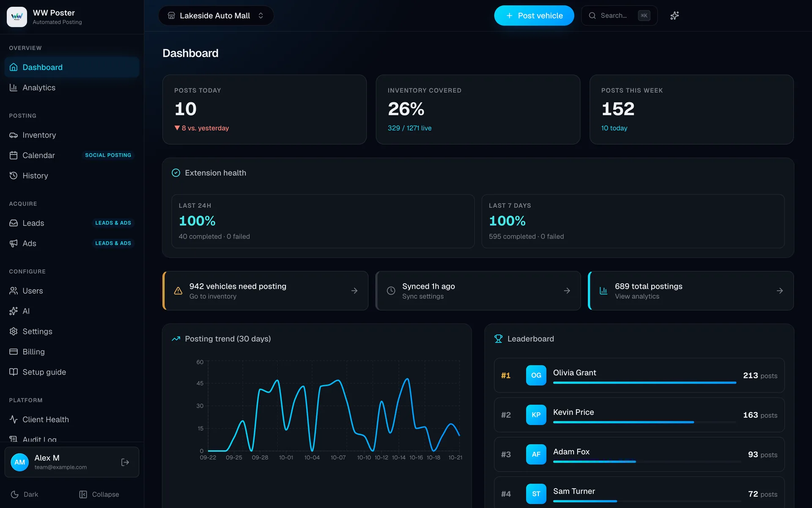Open the Dashboard menu item
This screenshot has height=508, width=812.
(x=72, y=67)
